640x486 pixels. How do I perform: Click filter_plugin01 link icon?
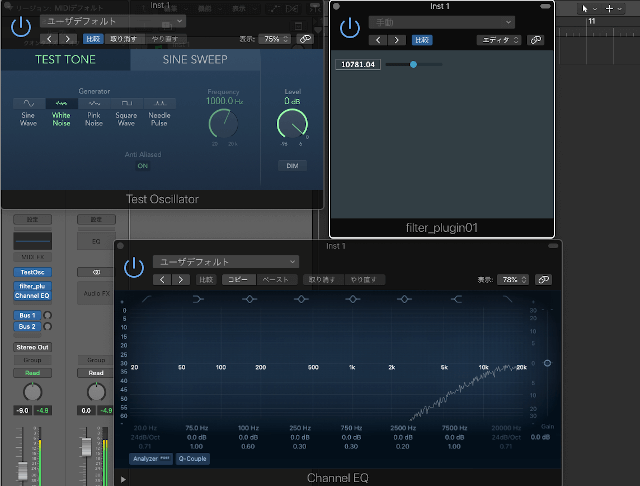tap(536, 40)
